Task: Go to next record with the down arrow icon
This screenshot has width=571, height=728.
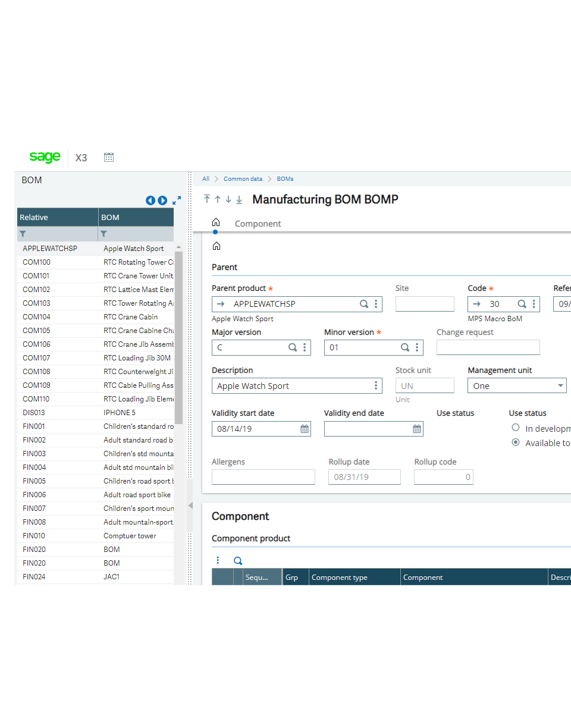Action: point(228,200)
